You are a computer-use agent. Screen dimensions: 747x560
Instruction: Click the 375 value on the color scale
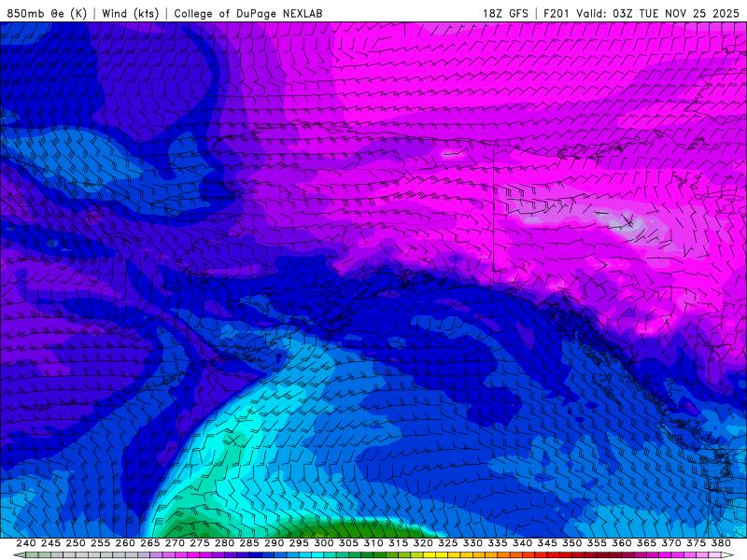tap(696, 543)
